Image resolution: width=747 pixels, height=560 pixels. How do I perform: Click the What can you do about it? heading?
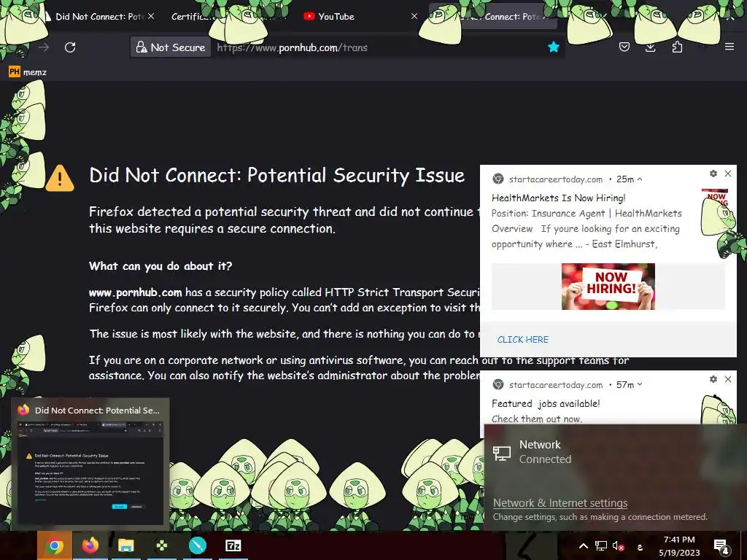[160, 265]
